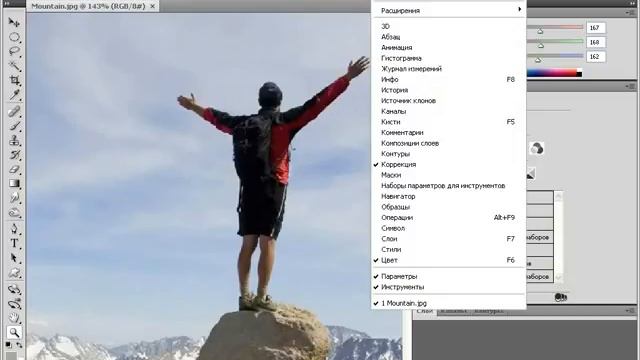640x360 pixels.
Task: Open the adjustments panel options menu
Action: point(630,86)
